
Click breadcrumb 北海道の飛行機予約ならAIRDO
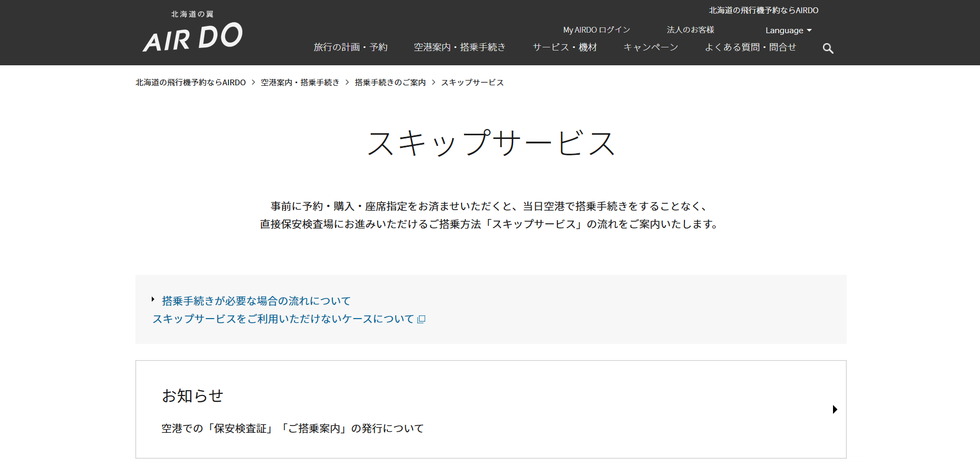(x=191, y=83)
